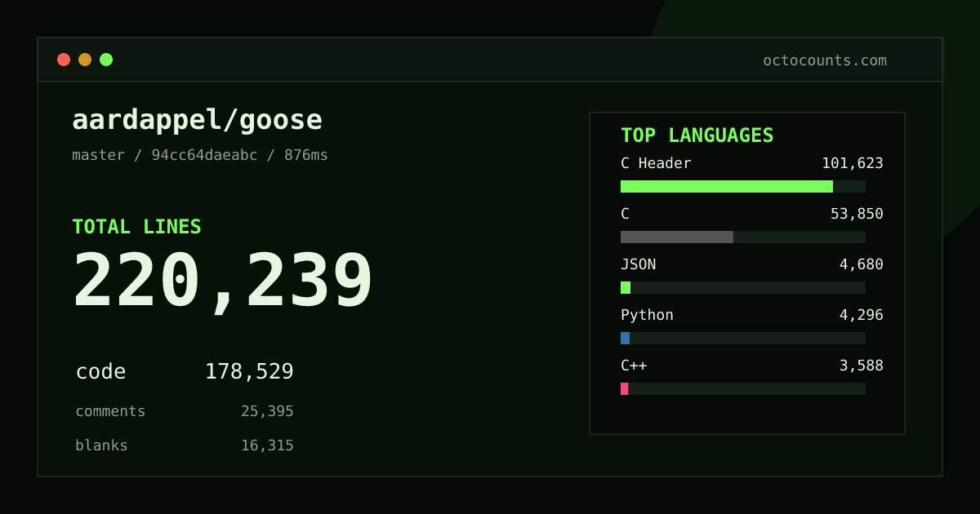Click the gray C progress bar
The height and width of the screenshot is (514, 980).
[677, 237]
